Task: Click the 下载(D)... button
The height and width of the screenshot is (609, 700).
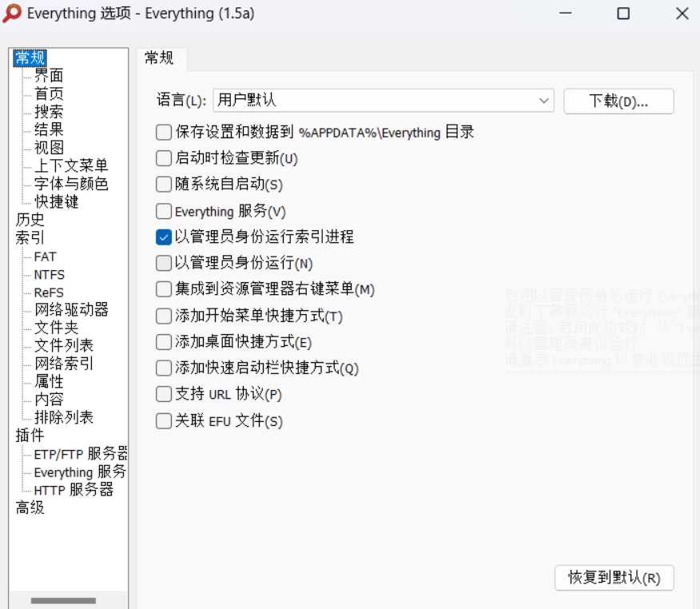Action: [x=618, y=101]
